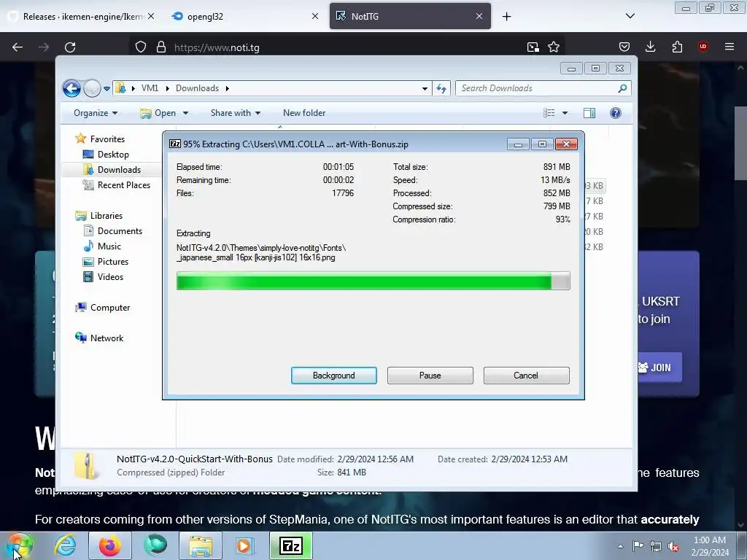Image resolution: width=747 pixels, height=560 pixels.
Task: Click VM1 in the Explorer breadcrumb
Action: pyautogui.click(x=150, y=88)
